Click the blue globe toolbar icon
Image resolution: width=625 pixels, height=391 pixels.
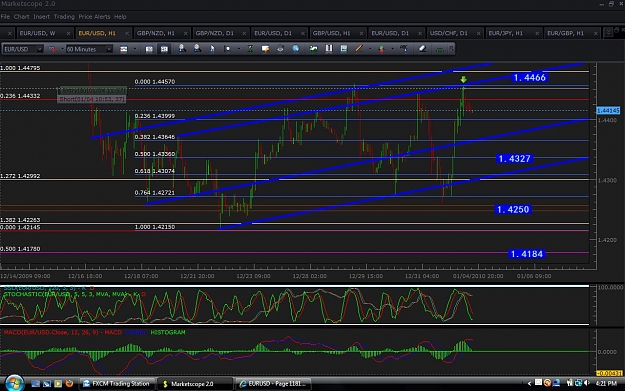coord(295,49)
